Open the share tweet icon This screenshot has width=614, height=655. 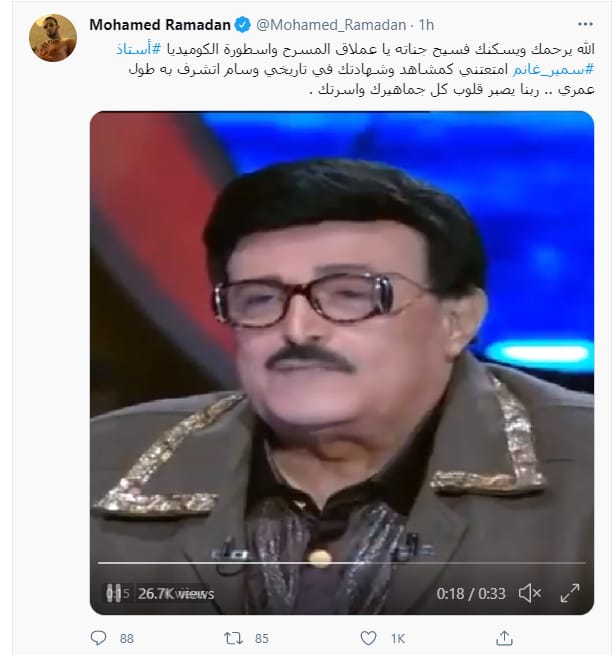click(x=504, y=637)
